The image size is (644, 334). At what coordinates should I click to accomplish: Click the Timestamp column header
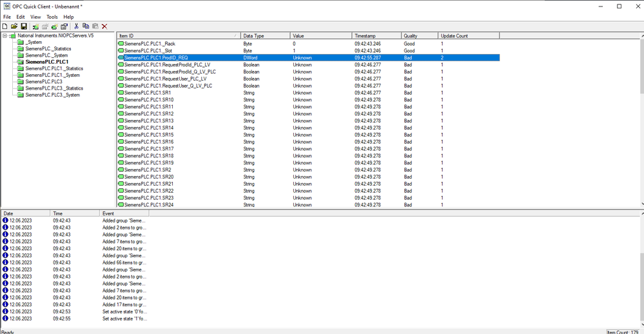(x=376, y=35)
